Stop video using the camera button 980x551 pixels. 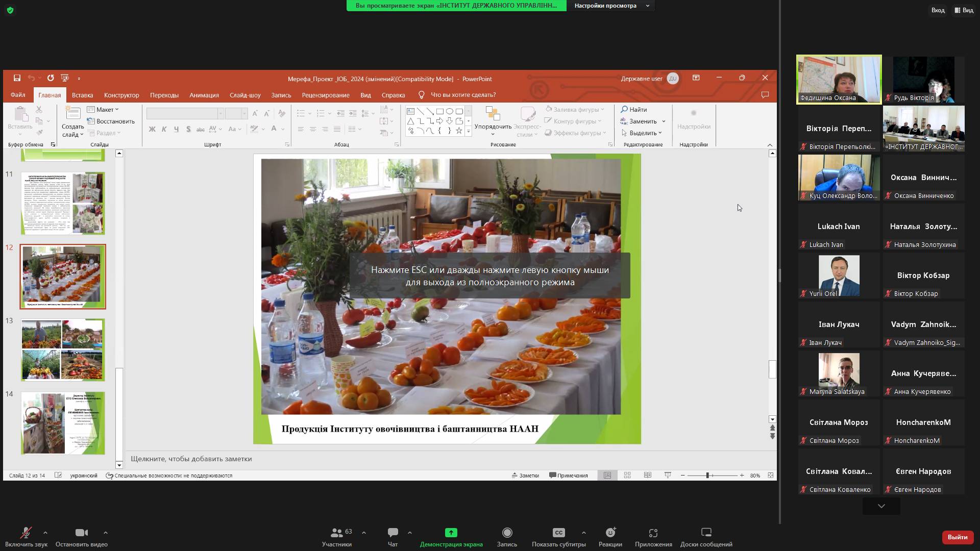pos(81,533)
